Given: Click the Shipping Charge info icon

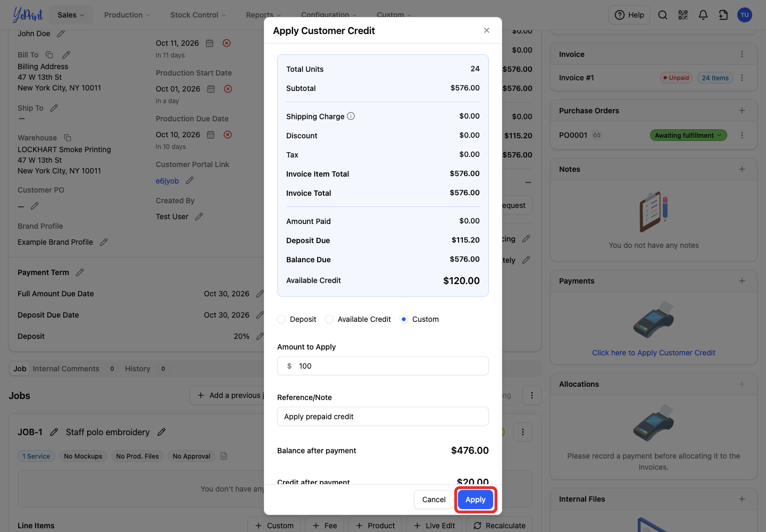Looking at the screenshot, I should (351, 116).
